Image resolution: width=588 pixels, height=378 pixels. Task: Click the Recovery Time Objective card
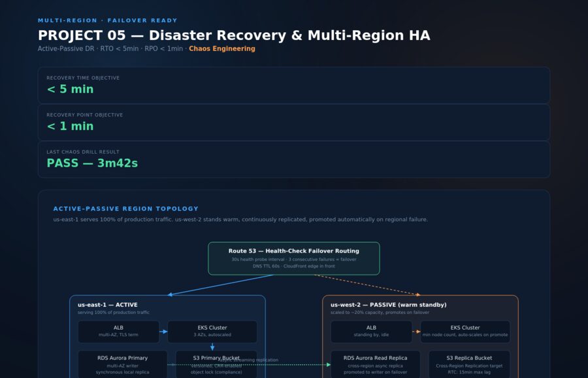(293, 85)
